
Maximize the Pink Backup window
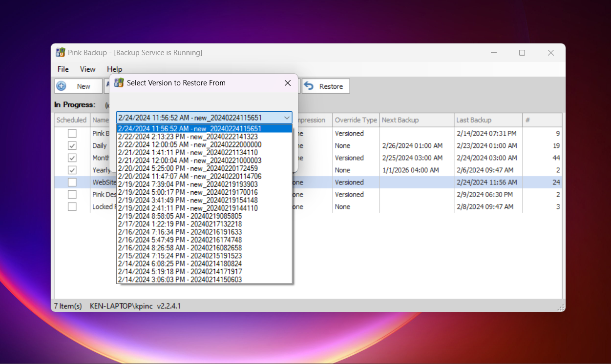pos(522,53)
